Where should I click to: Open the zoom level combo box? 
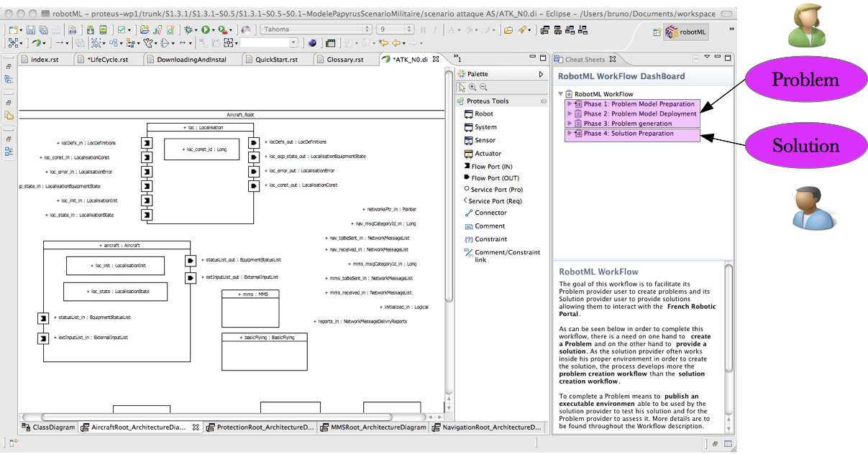pyautogui.click(x=269, y=43)
